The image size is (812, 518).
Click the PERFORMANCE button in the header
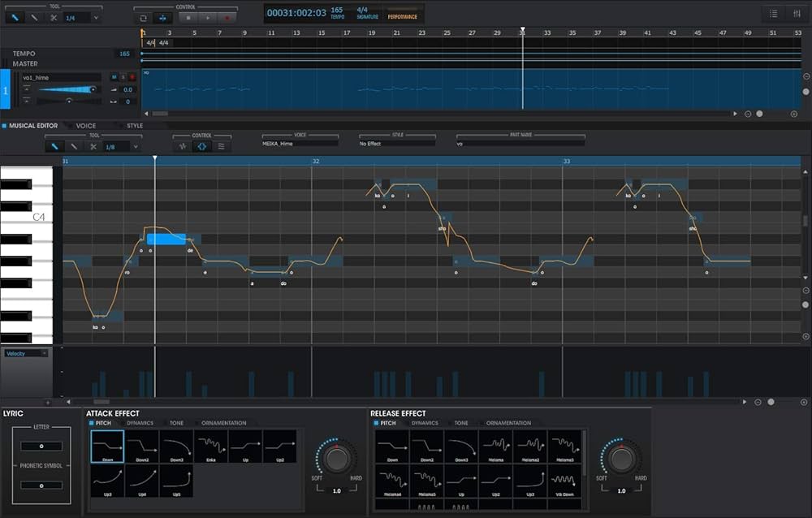pyautogui.click(x=403, y=17)
